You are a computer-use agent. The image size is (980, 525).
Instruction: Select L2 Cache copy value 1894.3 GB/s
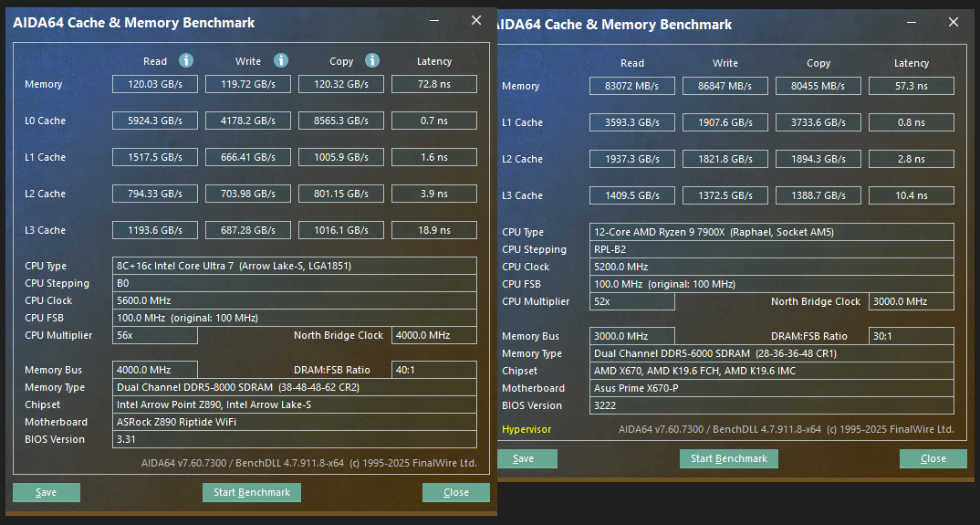coord(818,159)
